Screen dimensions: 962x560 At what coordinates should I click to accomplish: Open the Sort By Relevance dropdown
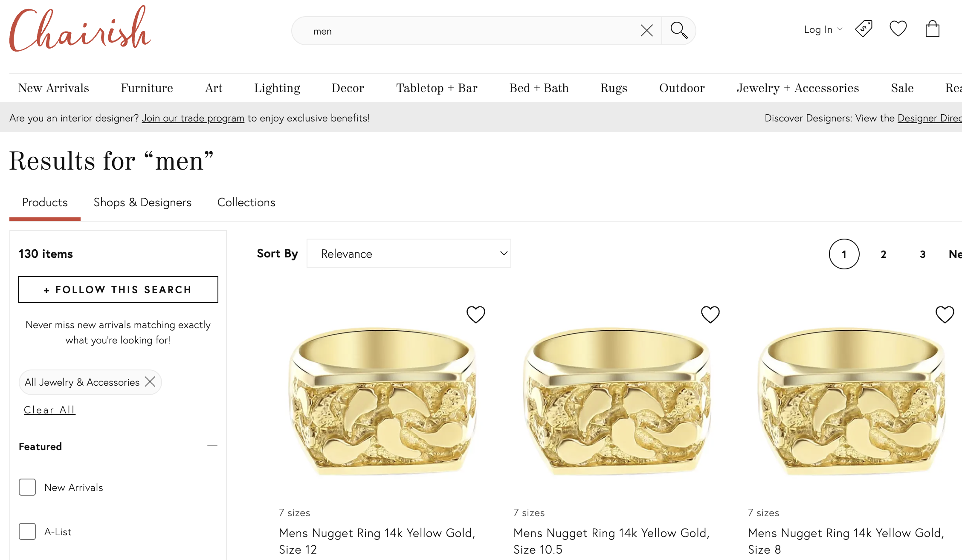click(x=409, y=254)
